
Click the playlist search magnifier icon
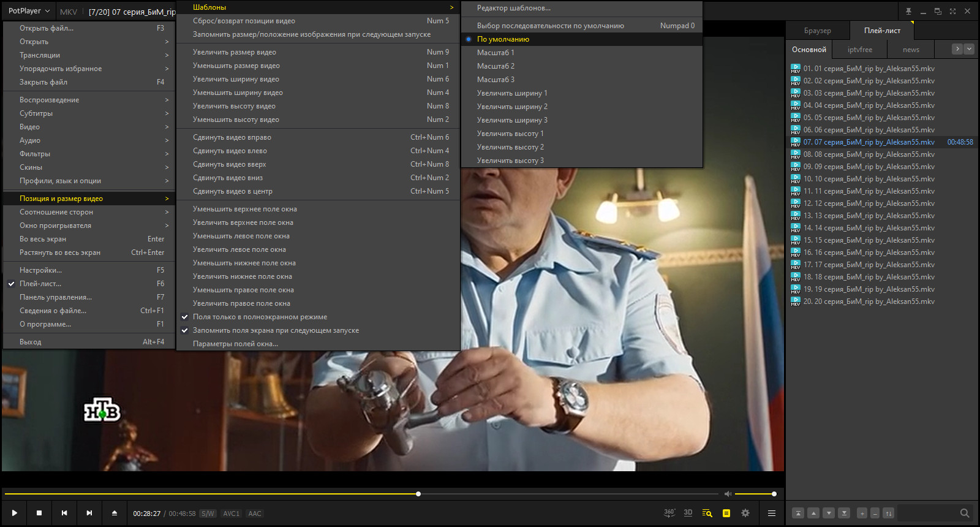(x=965, y=513)
